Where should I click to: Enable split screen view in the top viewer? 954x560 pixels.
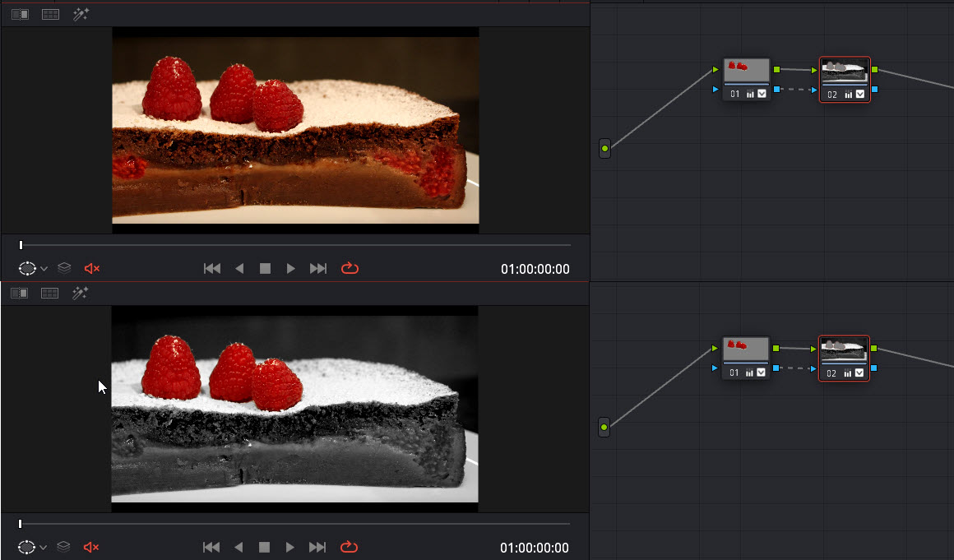tap(50, 15)
